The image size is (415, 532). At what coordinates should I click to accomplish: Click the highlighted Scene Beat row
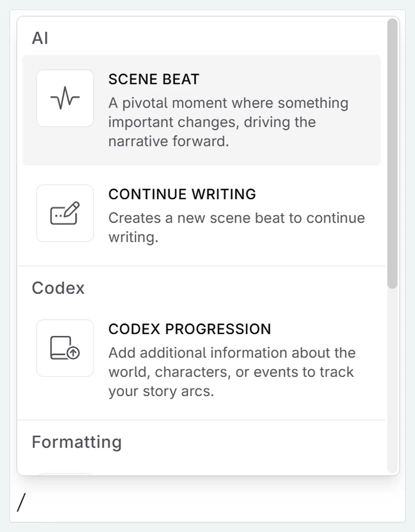click(201, 109)
